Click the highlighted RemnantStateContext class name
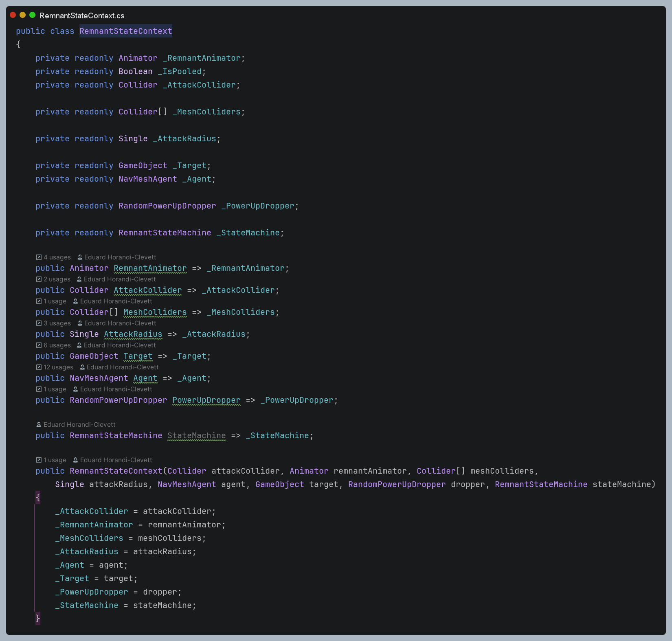 [125, 31]
